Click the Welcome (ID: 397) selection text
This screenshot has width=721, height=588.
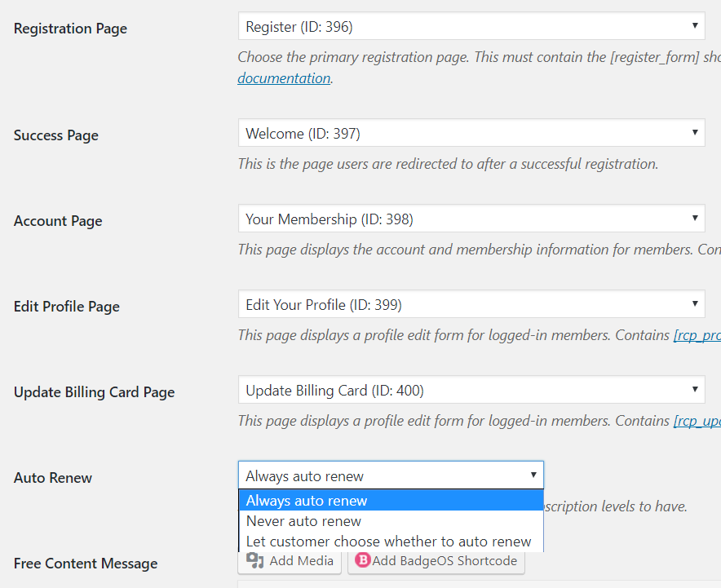point(303,133)
